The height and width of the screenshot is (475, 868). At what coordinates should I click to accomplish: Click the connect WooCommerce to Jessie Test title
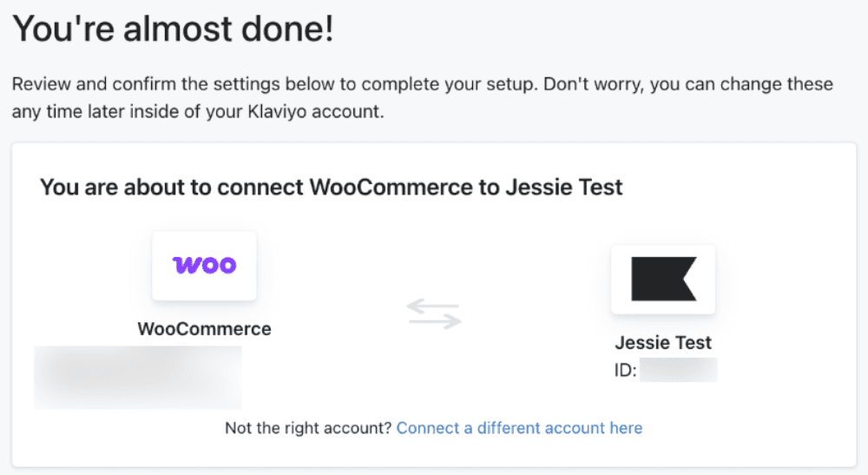331,187
